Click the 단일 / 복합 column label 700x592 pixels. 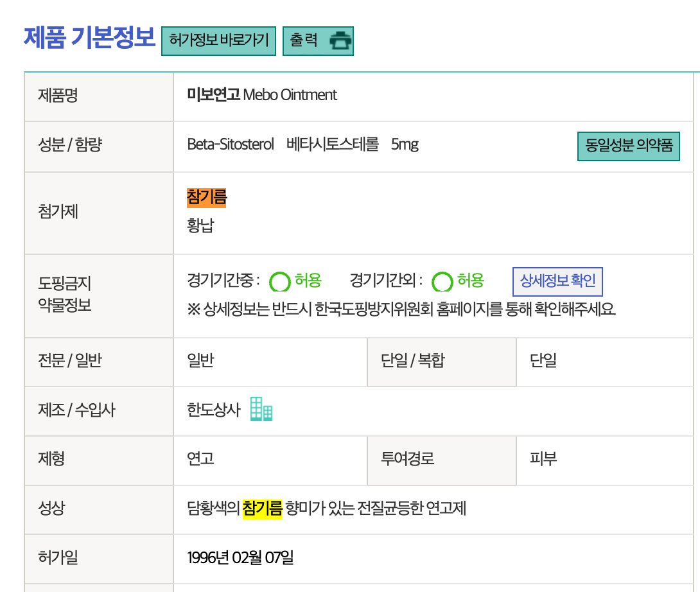[413, 360]
